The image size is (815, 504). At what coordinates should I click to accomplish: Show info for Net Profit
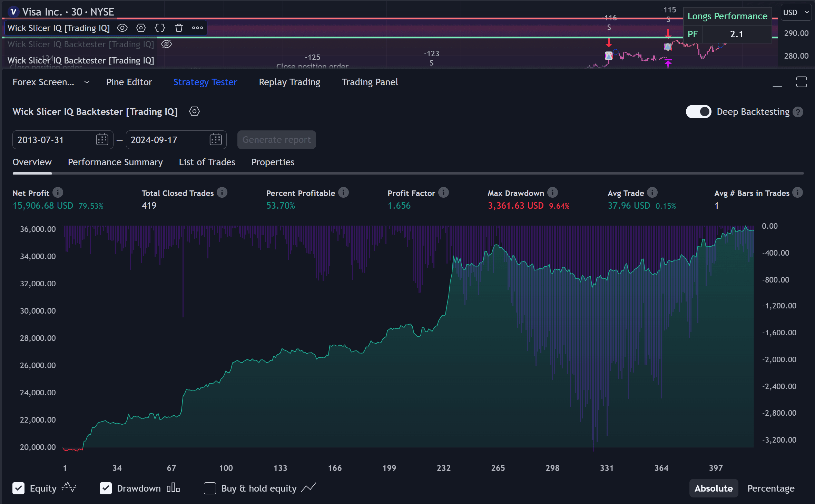pyautogui.click(x=58, y=192)
